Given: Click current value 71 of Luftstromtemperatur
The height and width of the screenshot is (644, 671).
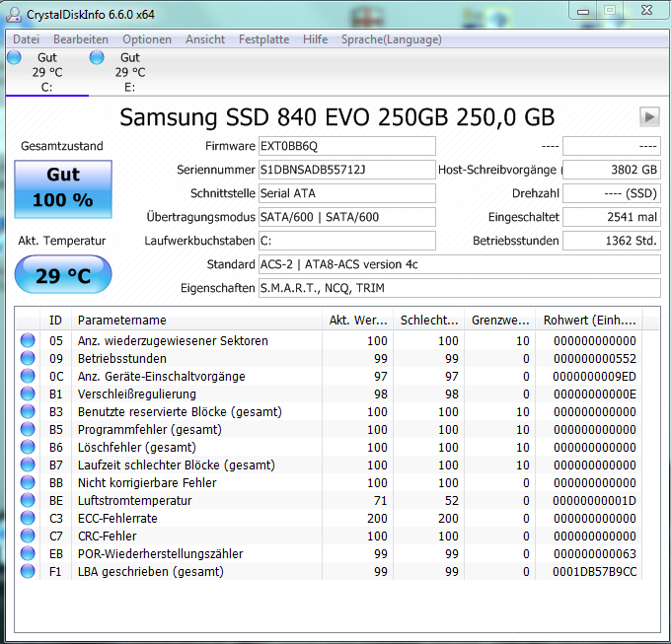Looking at the screenshot, I should 380,501.
